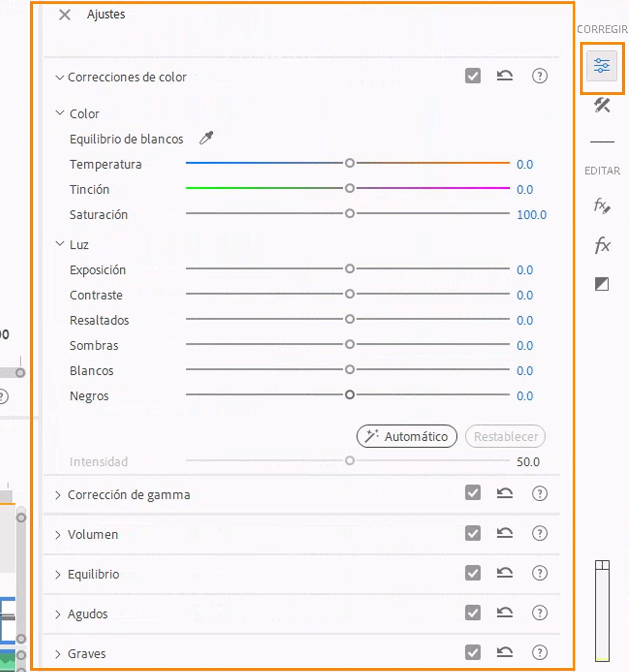Open applied effects (fx with pencil) icon
The height and width of the screenshot is (672, 629).
click(602, 206)
